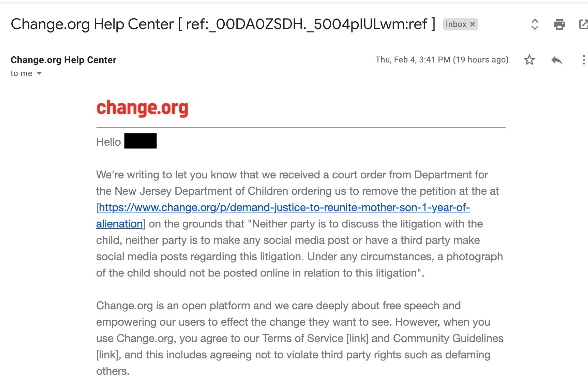Open the email in a new window
The width and height of the screenshot is (588, 392).
pyautogui.click(x=583, y=24)
